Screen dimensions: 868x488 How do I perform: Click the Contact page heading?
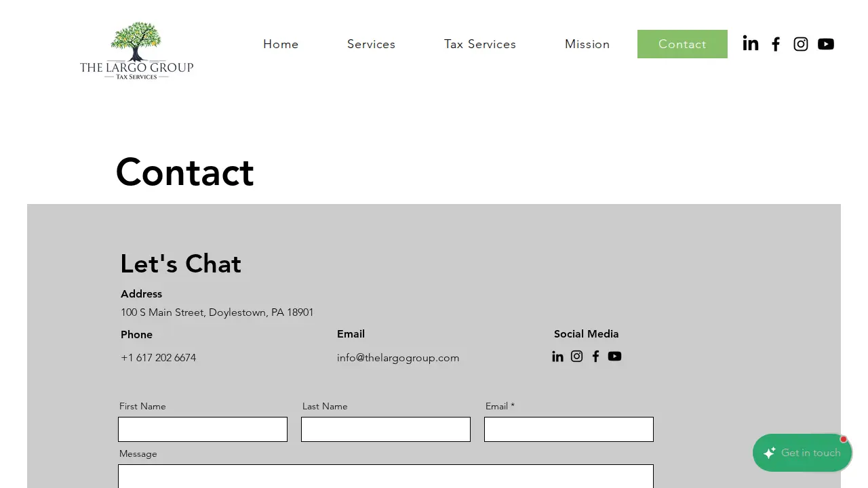[x=184, y=172]
